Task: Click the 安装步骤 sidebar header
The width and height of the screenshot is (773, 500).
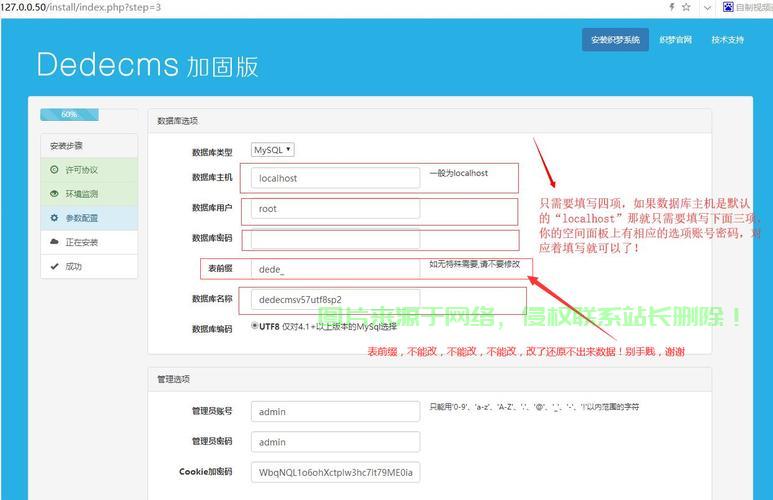Action: [x=89, y=145]
